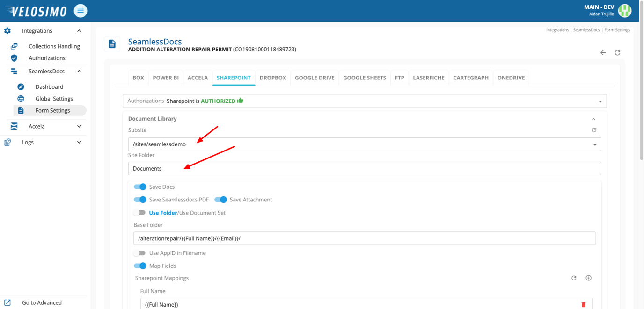Disable the Save Docs toggle

[140, 187]
